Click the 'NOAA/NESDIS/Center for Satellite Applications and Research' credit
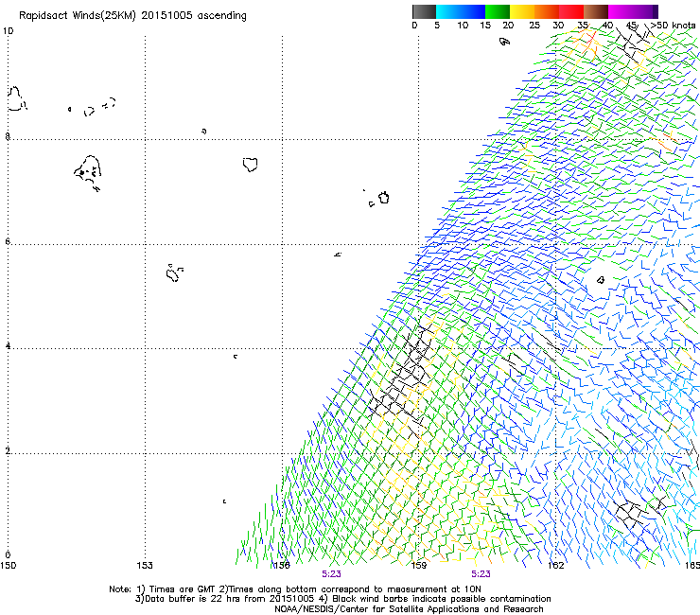This screenshot has height=615, width=700. [x=409, y=609]
